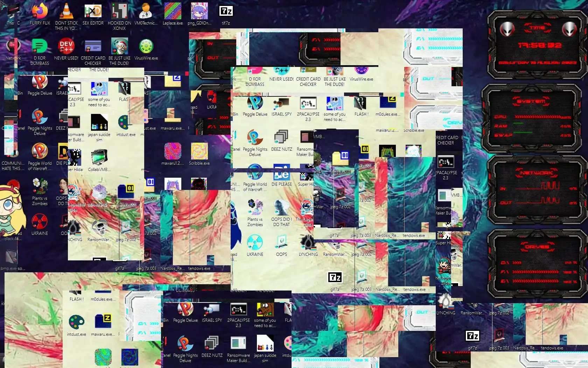Click the SYSTEM widget title
588x368 pixels.
(531, 101)
